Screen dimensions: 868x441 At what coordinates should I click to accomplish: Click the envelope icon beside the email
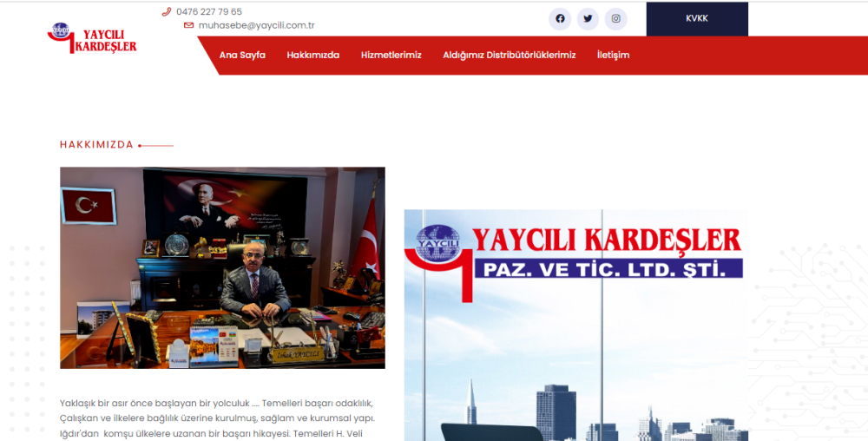coord(188,26)
